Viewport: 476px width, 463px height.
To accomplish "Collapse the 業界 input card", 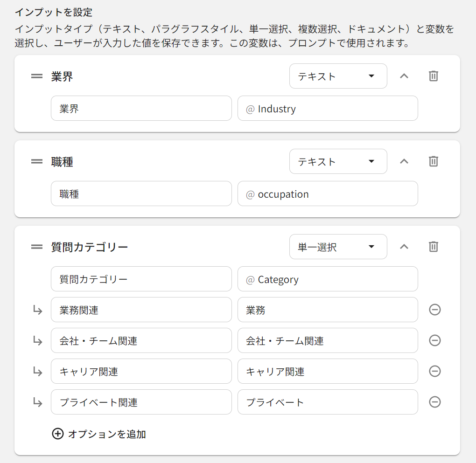I will (x=404, y=76).
